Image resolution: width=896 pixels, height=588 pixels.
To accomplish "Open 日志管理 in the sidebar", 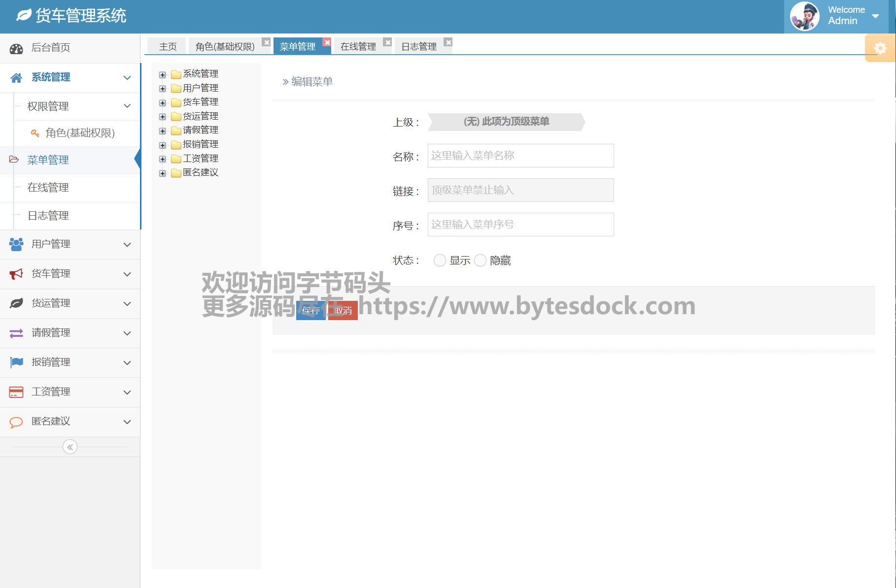I will click(48, 216).
